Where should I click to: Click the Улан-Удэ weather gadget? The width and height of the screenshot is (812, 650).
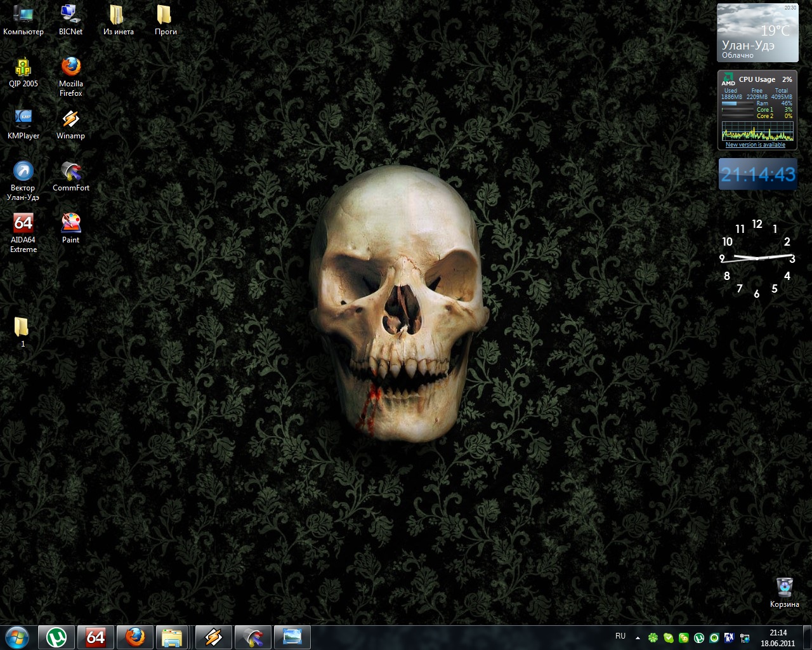click(757, 33)
